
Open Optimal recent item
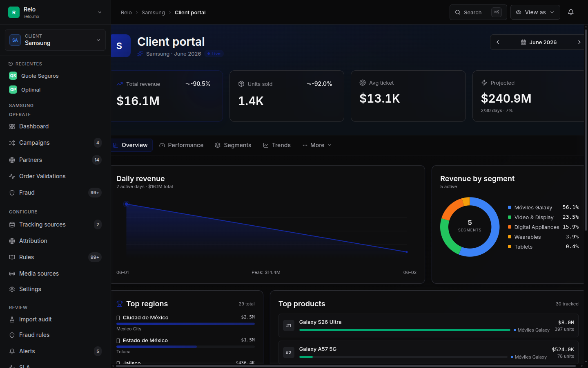click(55, 90)
